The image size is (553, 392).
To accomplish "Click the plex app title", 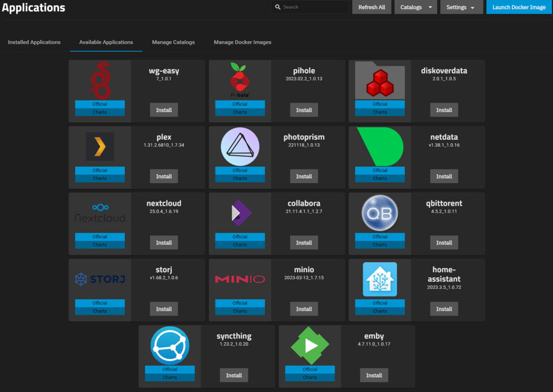I will [164, 137].
